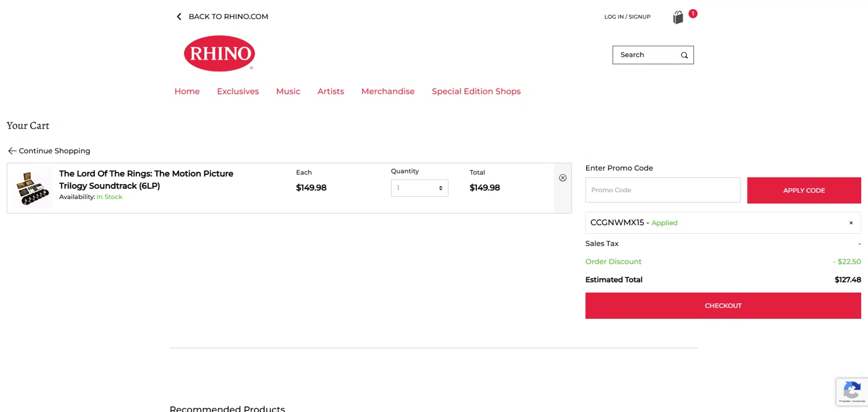The width and height of the screenshot is (868, 412).
Task: Click the Sales Tax label
Action: coord(602,244)
